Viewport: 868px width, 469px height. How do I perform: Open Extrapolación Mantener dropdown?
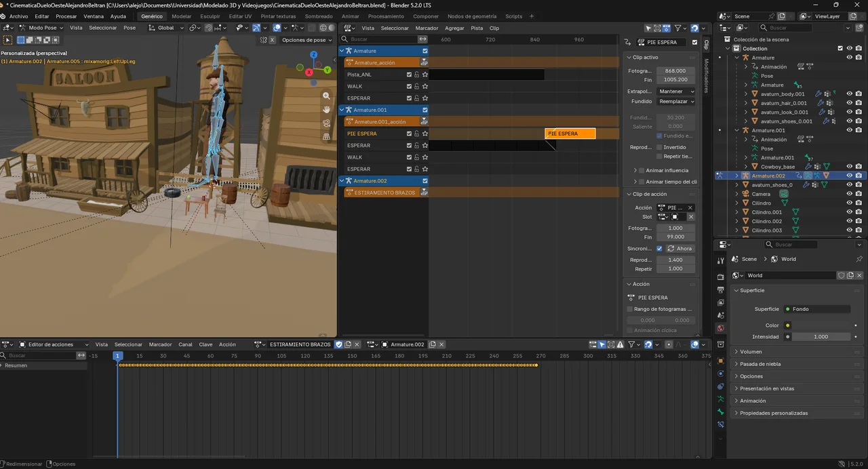(675, 91)
